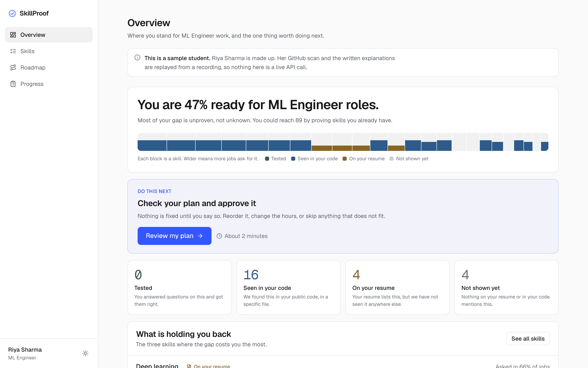
Task: Click the Progress clipboard icon
Action: tap(13, 84)
